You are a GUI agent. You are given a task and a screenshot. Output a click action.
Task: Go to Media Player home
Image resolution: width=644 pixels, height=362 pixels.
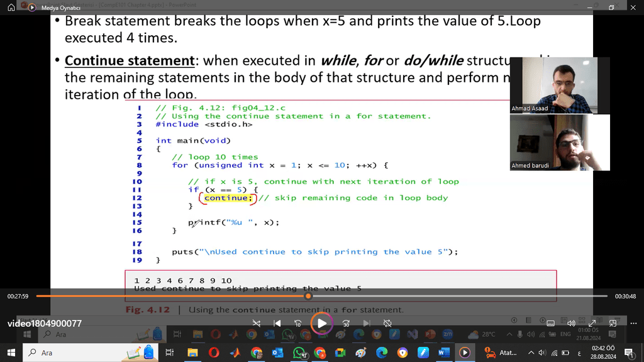point(11,8)
